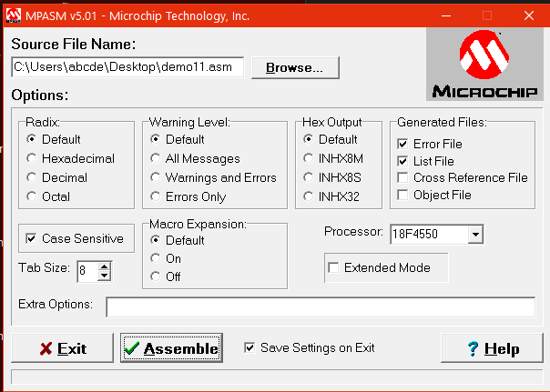
Task: Open the Browse file dialog
Action: coord(295,67)
